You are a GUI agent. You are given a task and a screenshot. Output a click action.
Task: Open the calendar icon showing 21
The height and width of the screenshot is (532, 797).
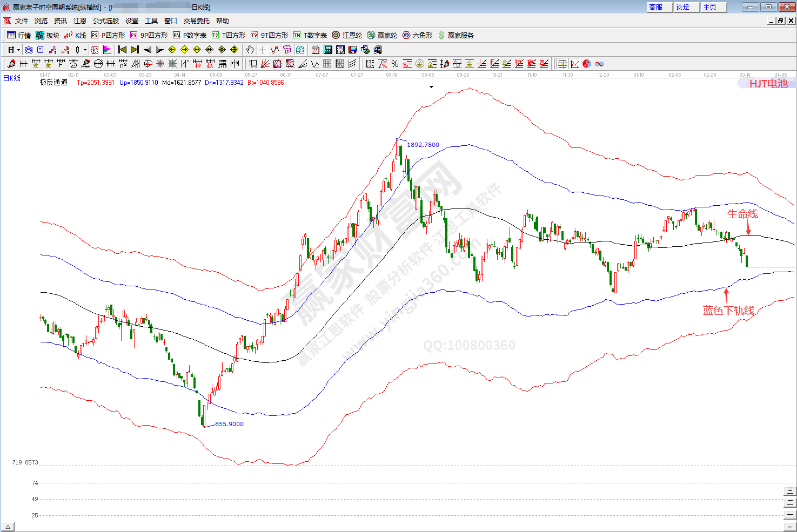(316, 50)
